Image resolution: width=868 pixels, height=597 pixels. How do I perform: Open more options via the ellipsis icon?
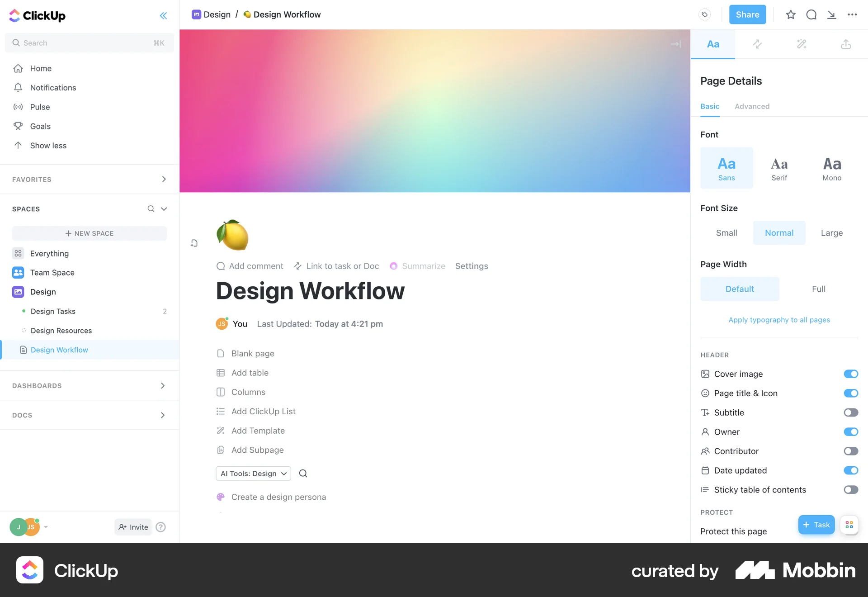click(x=853, y=14)
